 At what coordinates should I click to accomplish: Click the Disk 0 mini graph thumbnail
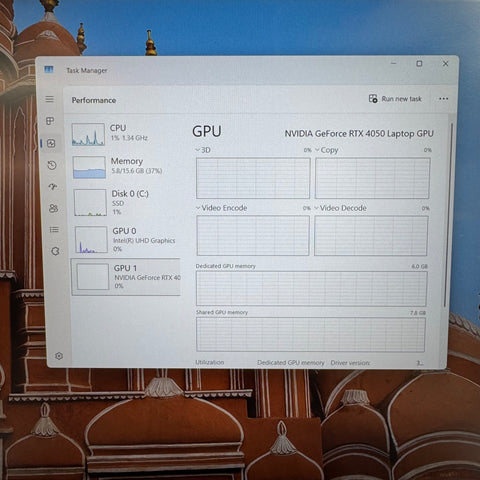[x=90, y=202]
